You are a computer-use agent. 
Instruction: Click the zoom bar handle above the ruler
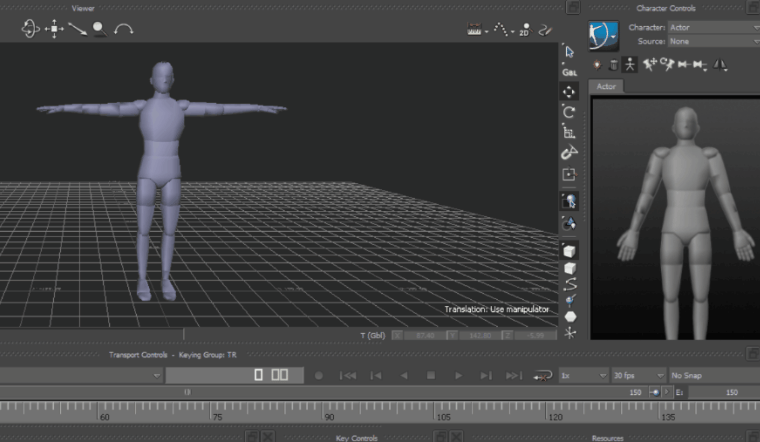click(187, 392)
